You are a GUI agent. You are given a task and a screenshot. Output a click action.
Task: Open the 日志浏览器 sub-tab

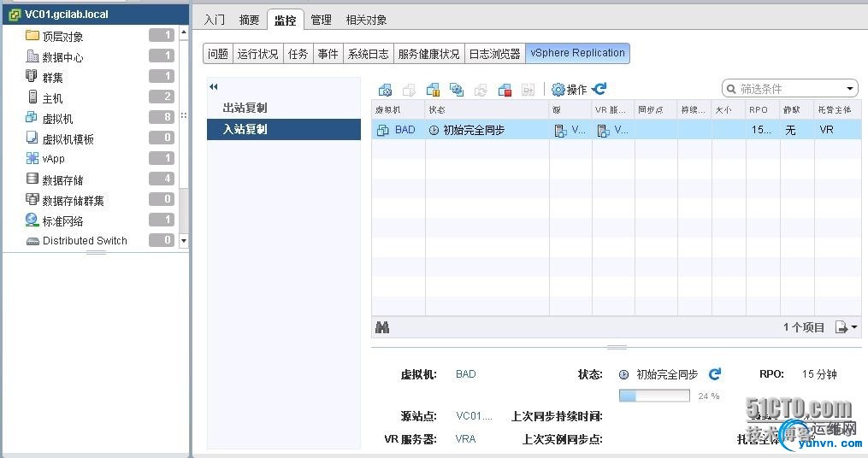(495, 54)
